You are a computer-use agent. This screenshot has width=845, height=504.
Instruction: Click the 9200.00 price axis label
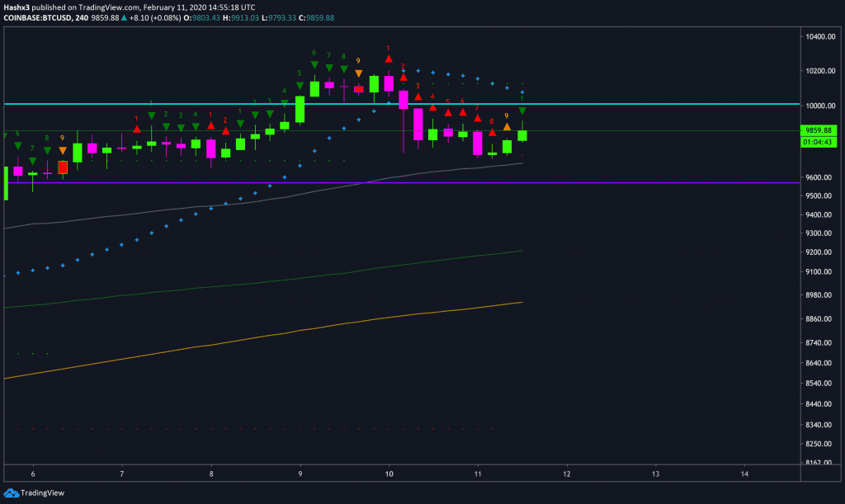819,252
